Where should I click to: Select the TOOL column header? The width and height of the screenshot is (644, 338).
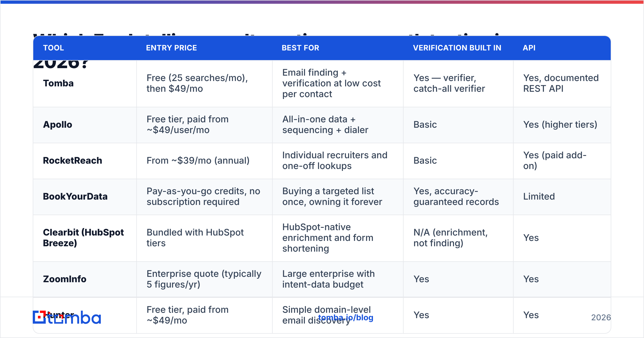tap(54, 48)
